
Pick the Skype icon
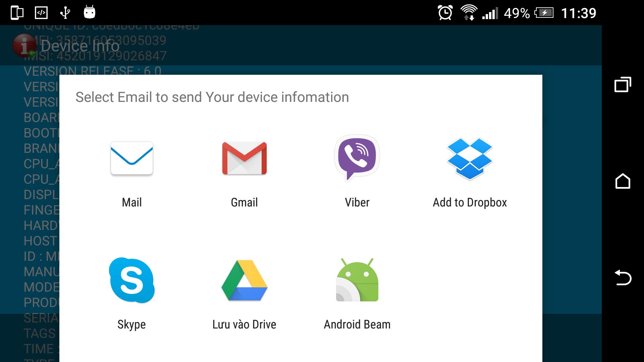click(132, 280)
